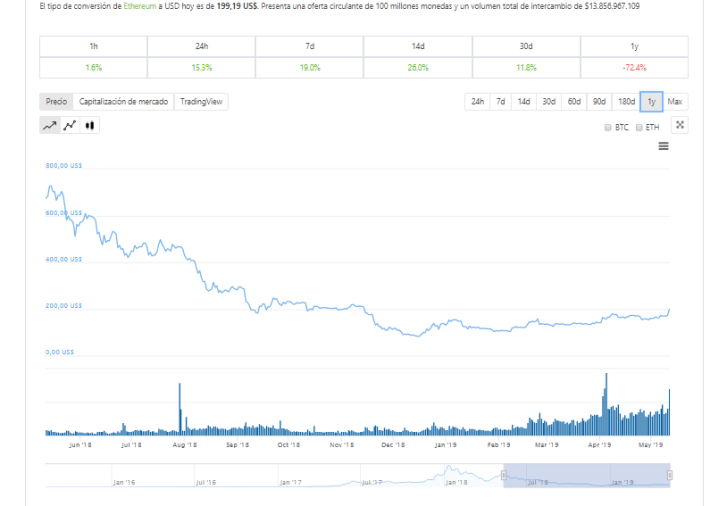710x506 pixels.
Task: Click the 800,00 US$ axis label
Action: coord(64,166)
